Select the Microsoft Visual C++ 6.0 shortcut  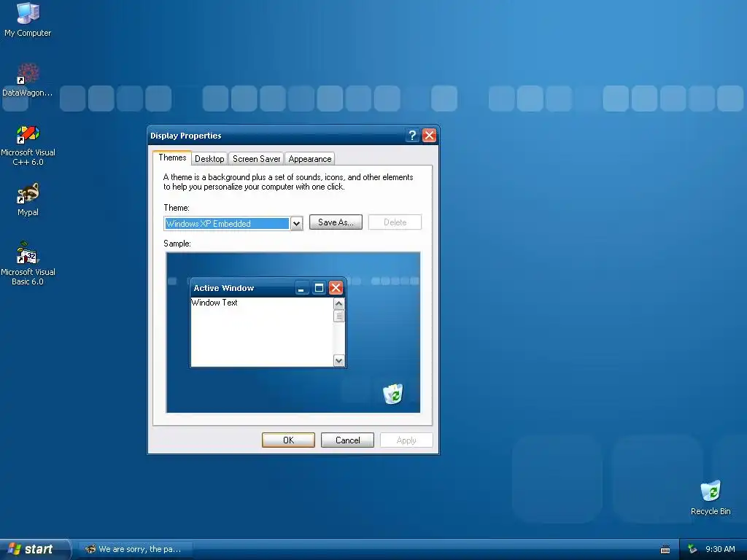click(28, 145)
